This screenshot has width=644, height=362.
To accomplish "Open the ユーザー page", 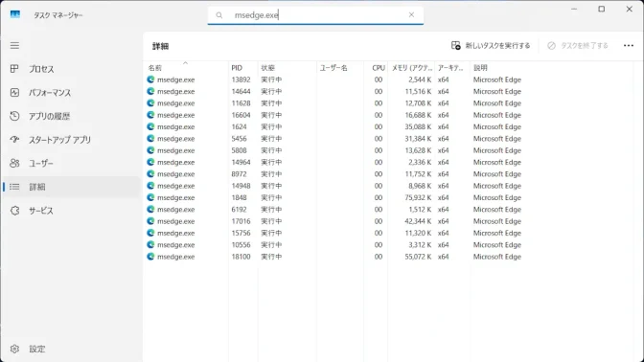I will [72, 164].
